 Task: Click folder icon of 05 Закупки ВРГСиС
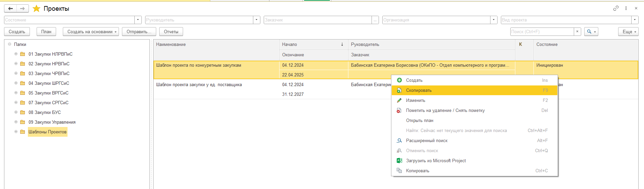point(23,93)
